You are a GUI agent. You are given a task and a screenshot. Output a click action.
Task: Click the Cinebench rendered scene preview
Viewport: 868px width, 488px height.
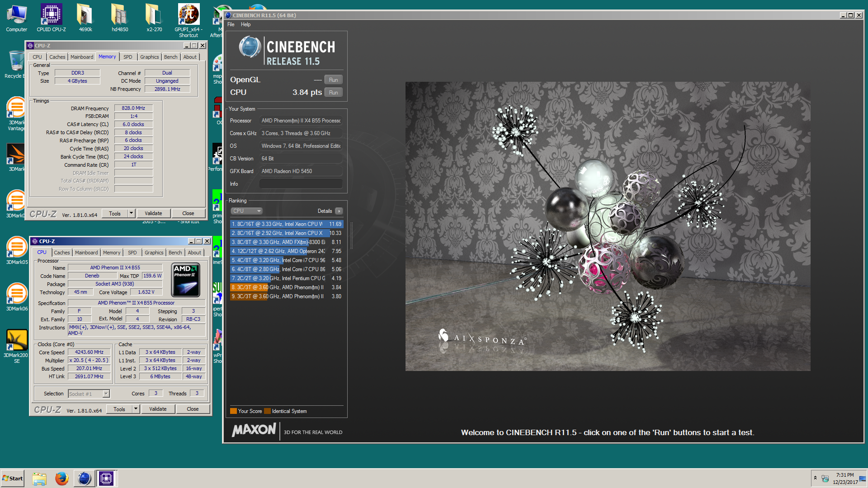608,226
